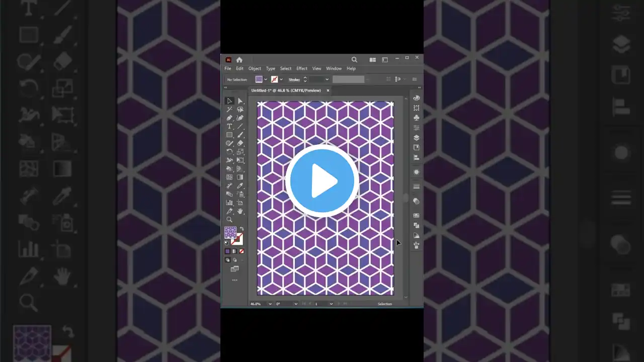This screenshot has height=362, width=644.
Task: Activate the Type tool
Action: point(229,126)
